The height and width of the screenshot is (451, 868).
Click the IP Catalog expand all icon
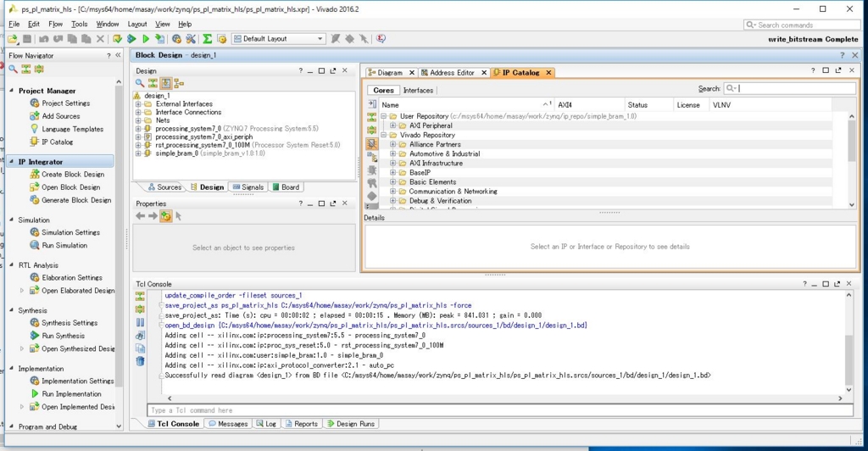pyautogui.click(x=372, y=130)
